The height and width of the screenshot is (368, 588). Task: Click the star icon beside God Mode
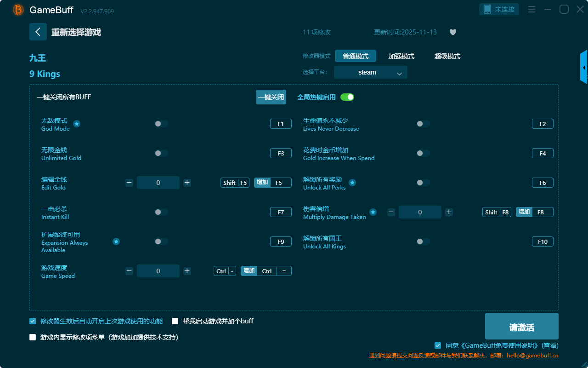(x=77, y=124)
